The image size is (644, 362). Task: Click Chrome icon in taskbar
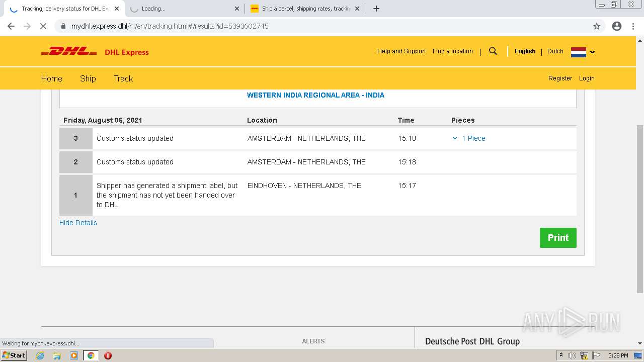91,355
